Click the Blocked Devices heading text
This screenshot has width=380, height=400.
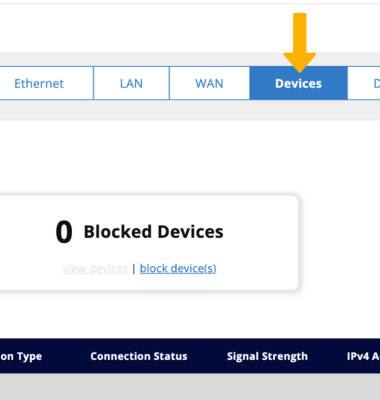154,232
